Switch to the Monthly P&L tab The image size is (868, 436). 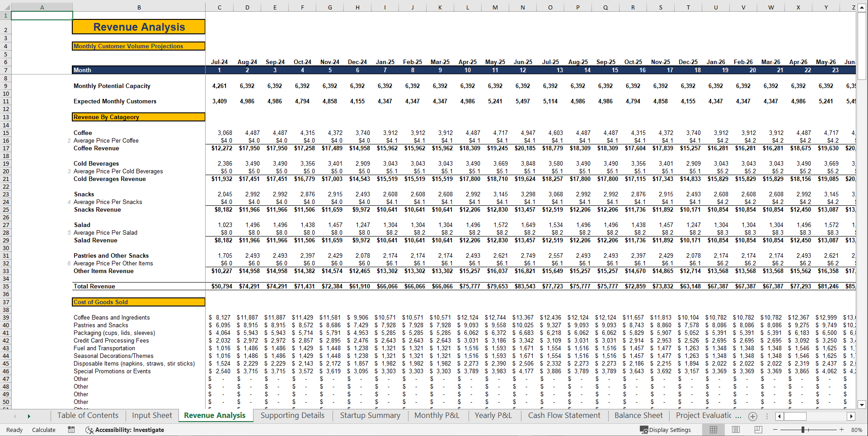click(436, 416)
